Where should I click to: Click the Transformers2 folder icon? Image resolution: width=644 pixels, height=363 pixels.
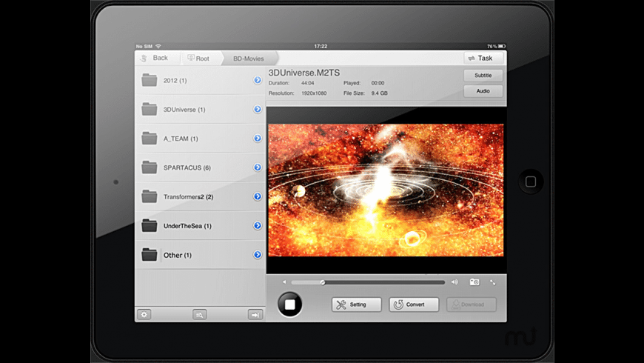coord(149,196)
